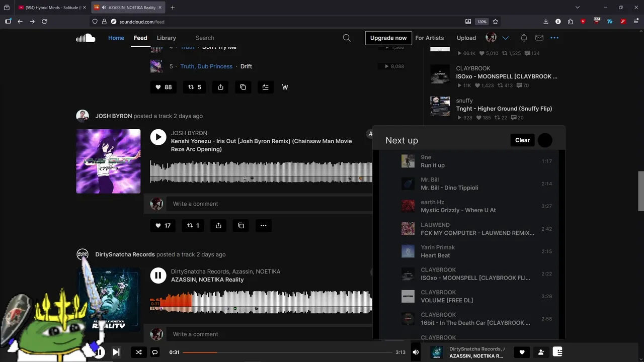Toggle shuffle in the player bar

click(138, 352)
